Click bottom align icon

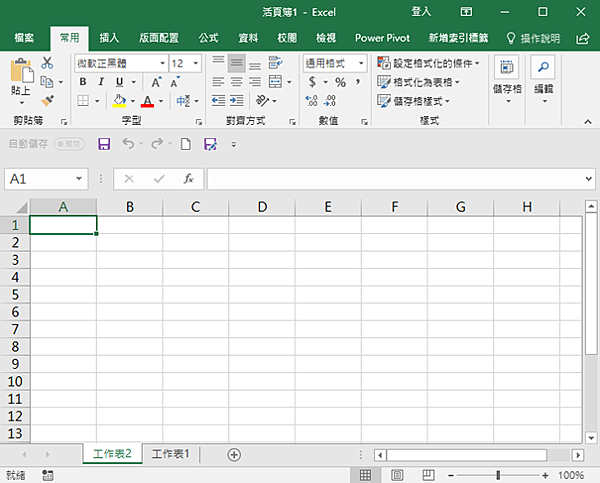(x=255, y=63)
